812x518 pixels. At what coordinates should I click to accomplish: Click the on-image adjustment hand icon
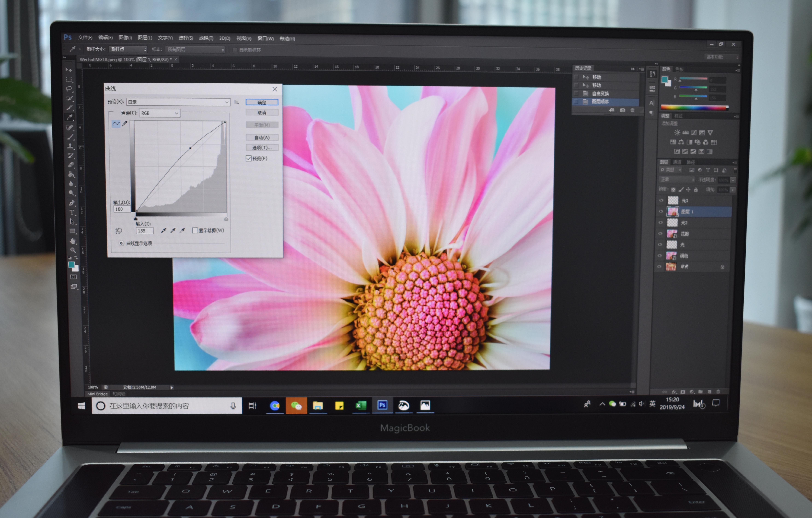click(119, 231)
